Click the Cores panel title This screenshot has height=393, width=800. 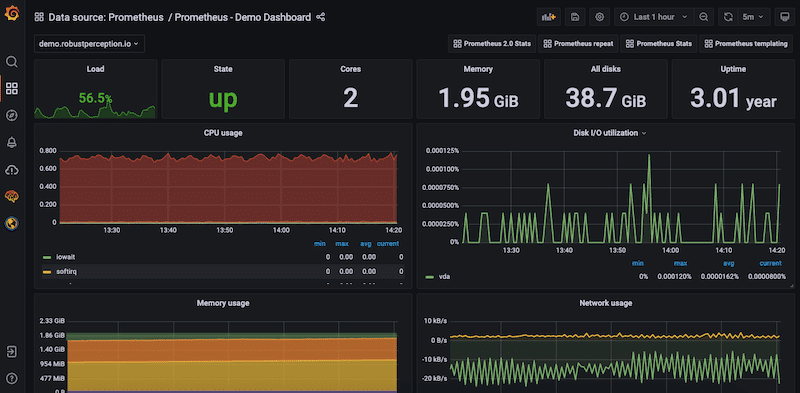351,69
